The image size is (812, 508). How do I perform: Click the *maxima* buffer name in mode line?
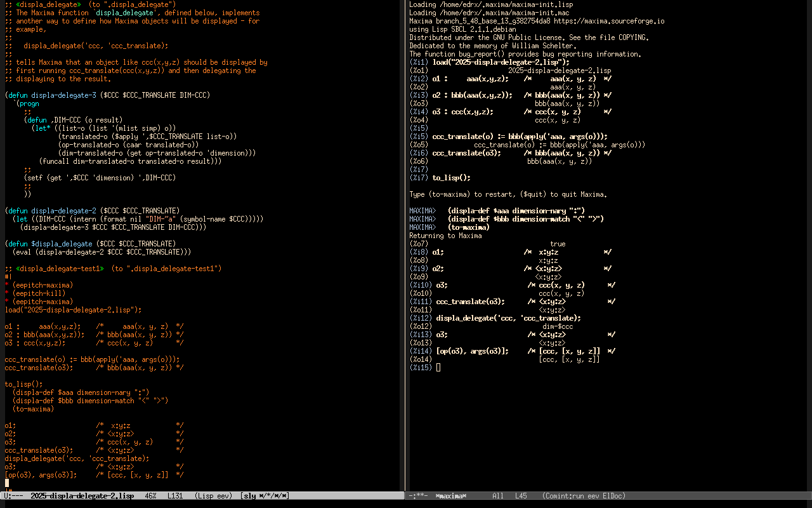(451, 495)
